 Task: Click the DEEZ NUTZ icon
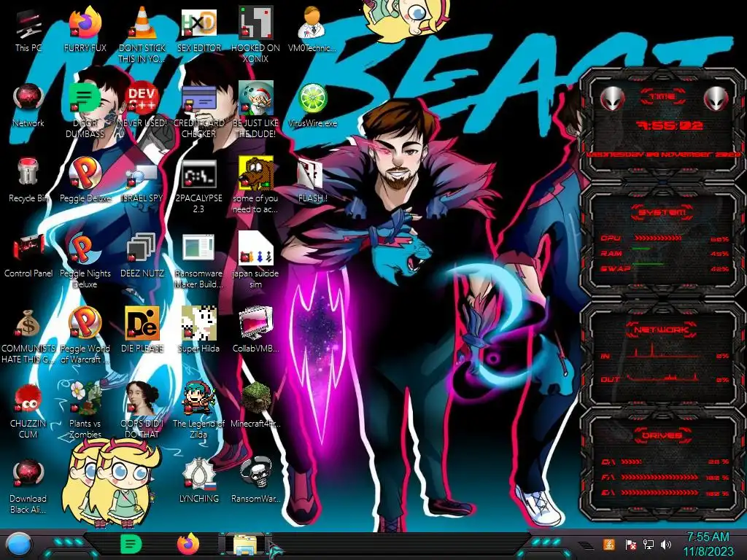(142, 248)
